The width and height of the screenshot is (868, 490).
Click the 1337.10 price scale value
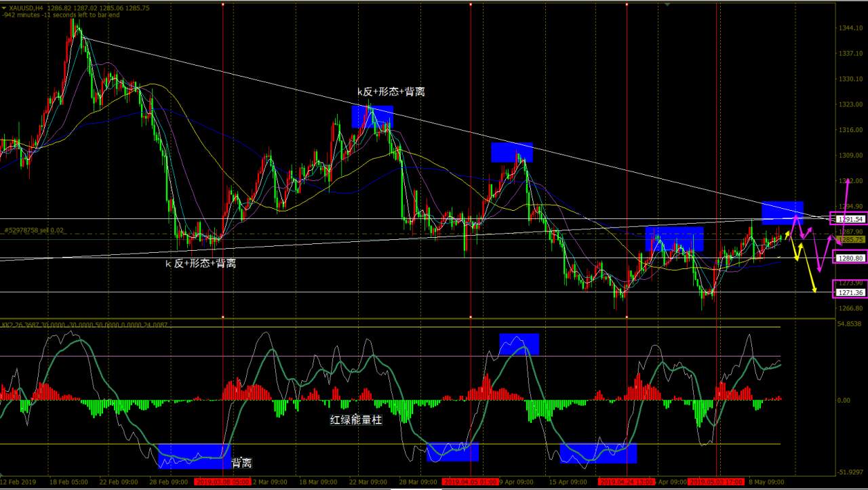point(850,54)
